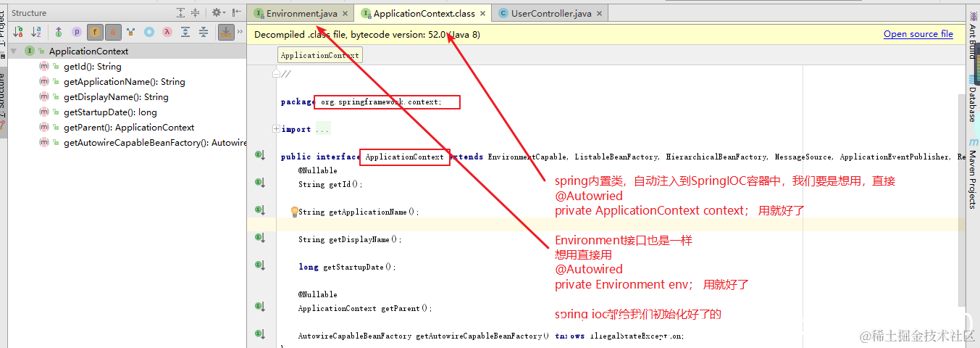This screenshot has width=980, height=348.
Task: Click Expand All in Structure toolbar row
Action: pyautogui.click(x=185, y=32)
